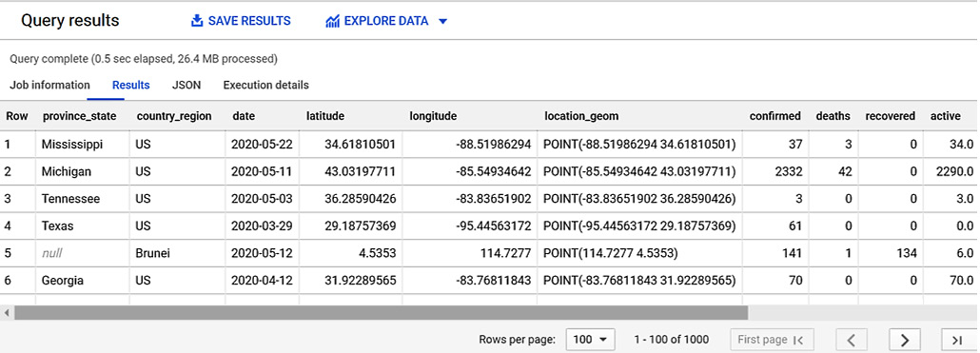Click the confirmed column header
The width and height of the screenshot is (980, 353).
point(775,116)
